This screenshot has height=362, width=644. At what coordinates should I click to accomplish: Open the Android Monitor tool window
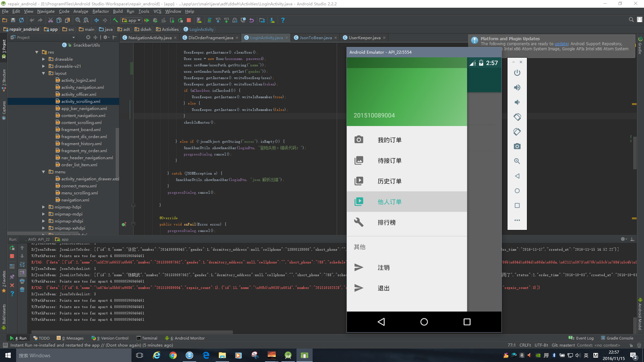pyautogui.click(x=185, y=338)
